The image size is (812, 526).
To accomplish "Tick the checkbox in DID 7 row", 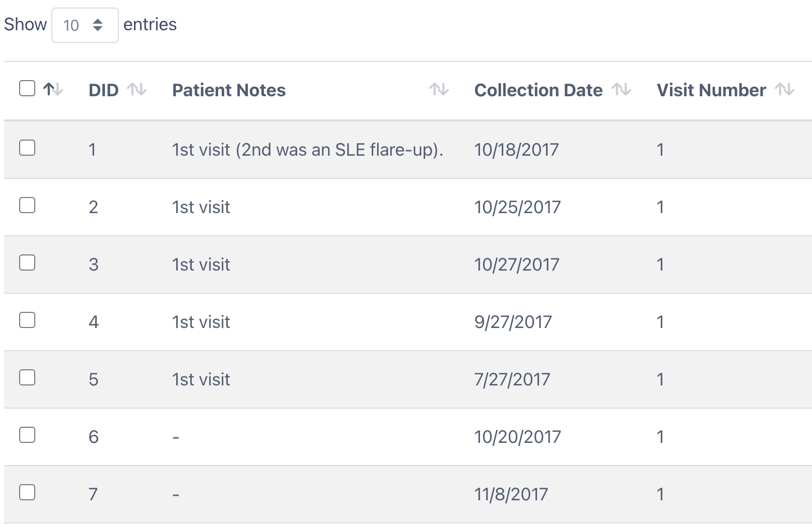I will tap(27, 492).
